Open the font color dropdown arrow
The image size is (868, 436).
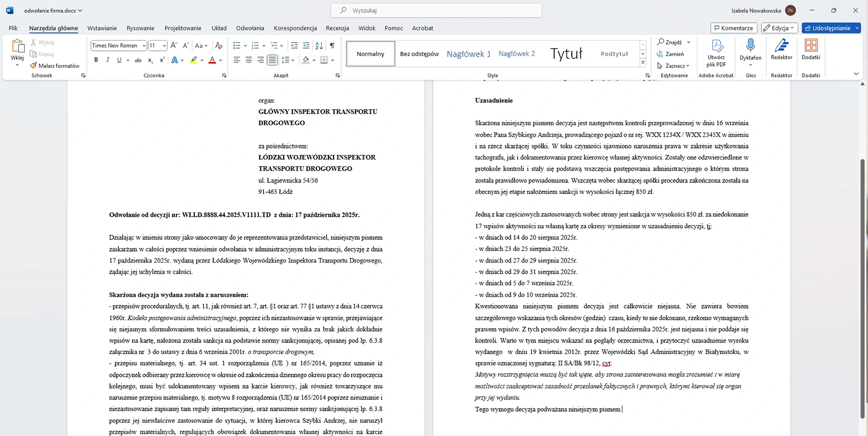221,60
